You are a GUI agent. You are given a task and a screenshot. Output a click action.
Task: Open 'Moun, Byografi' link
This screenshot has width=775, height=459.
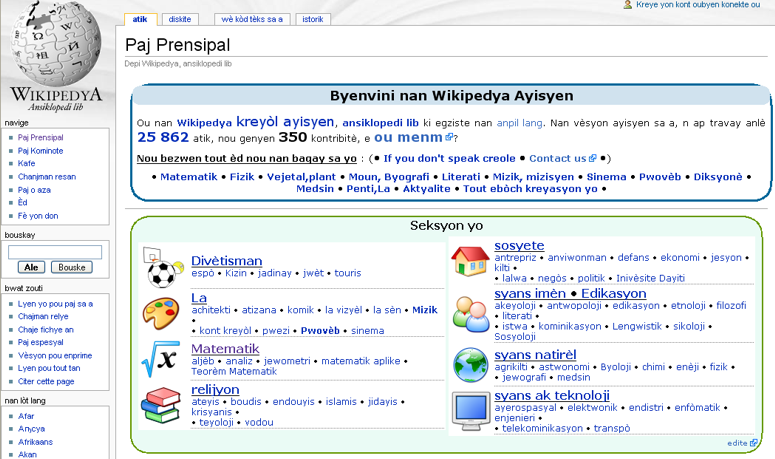[389, 176]
